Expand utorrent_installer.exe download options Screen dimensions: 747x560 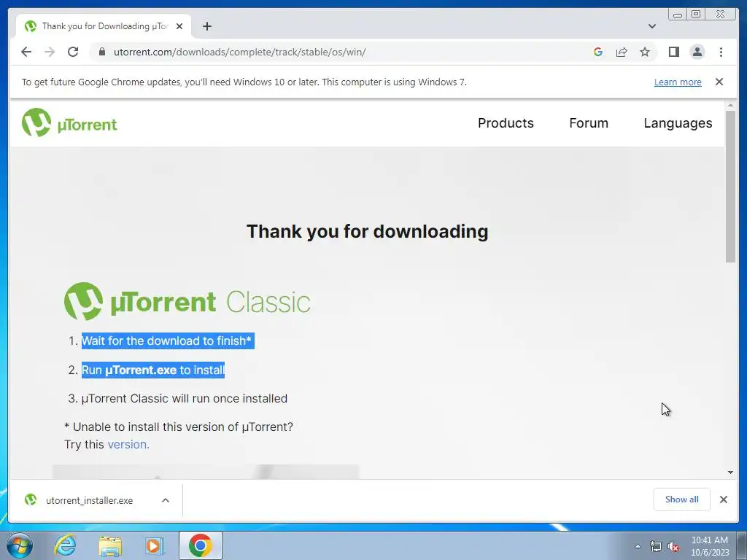click(x=166, y=500)
